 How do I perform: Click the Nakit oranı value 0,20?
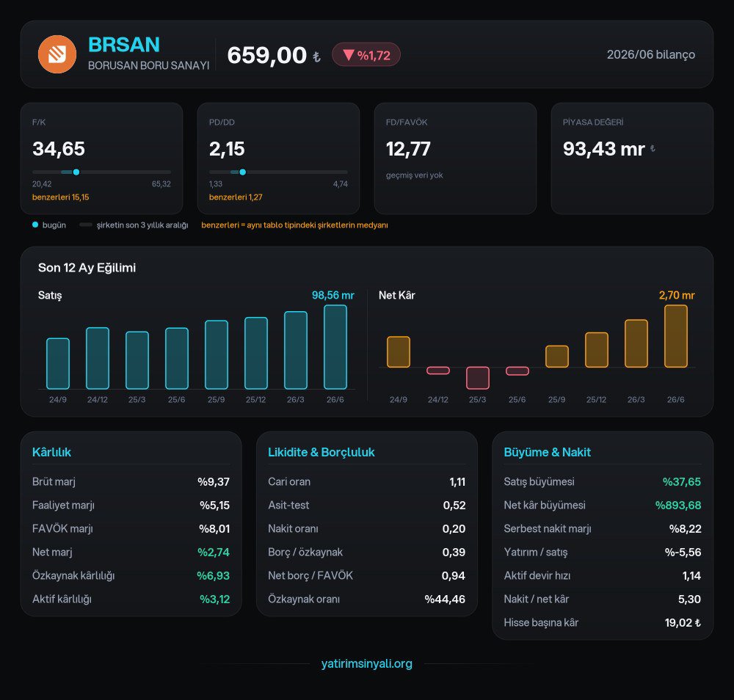[x=454, y=529]
